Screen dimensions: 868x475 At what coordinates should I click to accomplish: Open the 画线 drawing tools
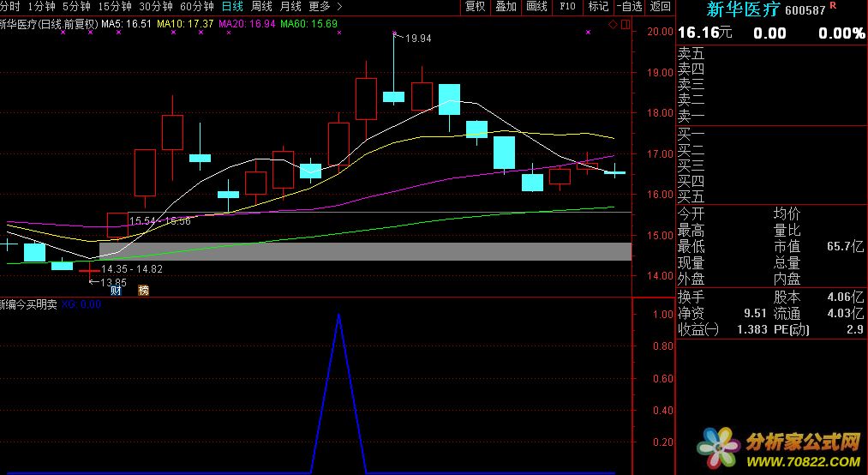pyautogui.click(x=537, y=6)
